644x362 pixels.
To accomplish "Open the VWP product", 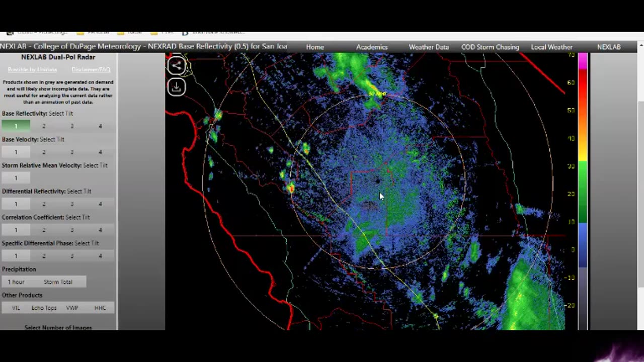I will point(72,308).
